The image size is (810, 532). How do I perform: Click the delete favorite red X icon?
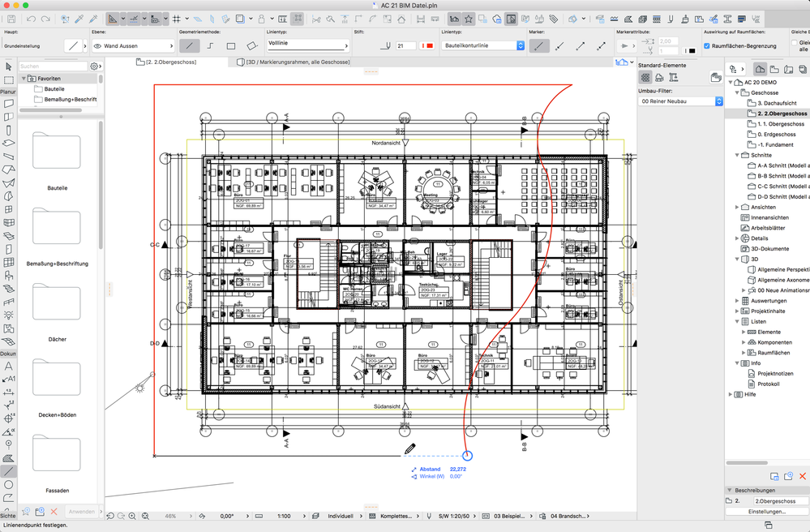point(54,512)
